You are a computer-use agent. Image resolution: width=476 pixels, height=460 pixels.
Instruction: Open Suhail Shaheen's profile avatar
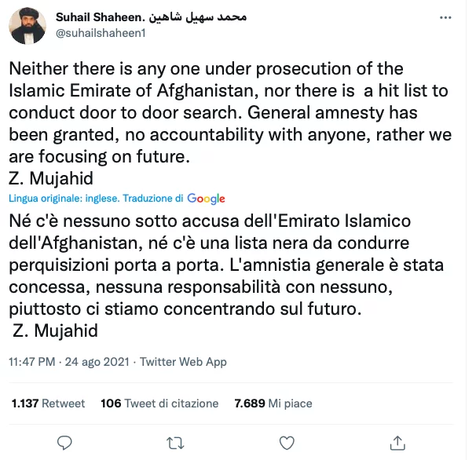pos(27,26)
